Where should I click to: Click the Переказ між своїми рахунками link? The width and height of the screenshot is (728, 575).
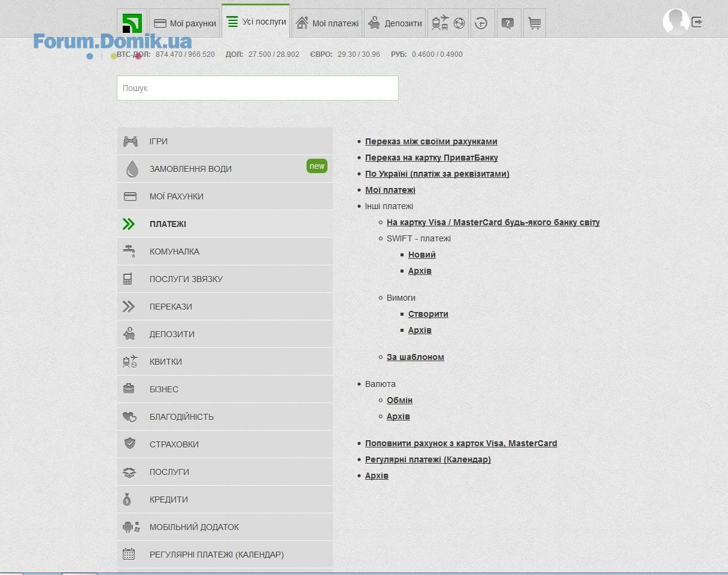[x=431, y=141]
